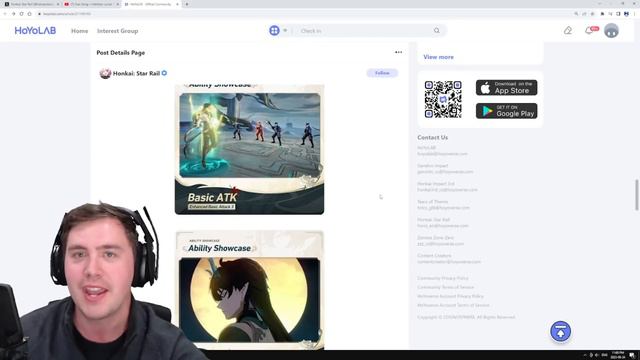Click the Zenless Zone Zero contact email
The height and width of the screenshot is (360, 640).
[x=440, y=244]
